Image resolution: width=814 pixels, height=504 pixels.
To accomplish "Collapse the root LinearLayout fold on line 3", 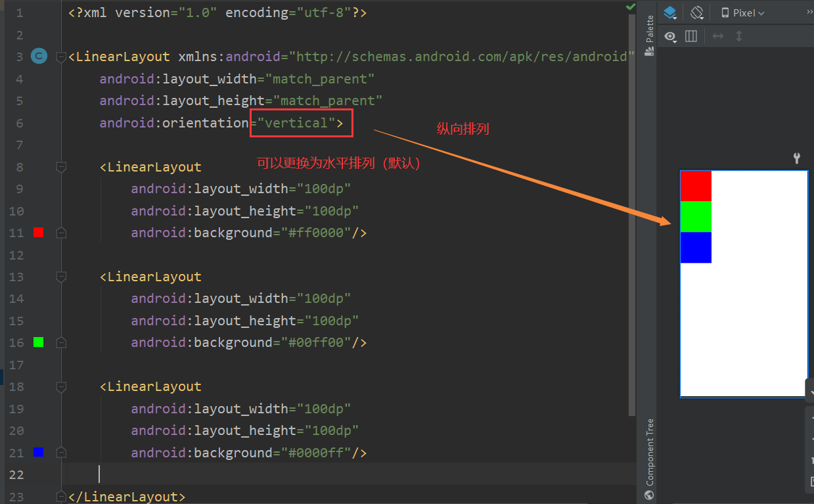I will [61, 57].
